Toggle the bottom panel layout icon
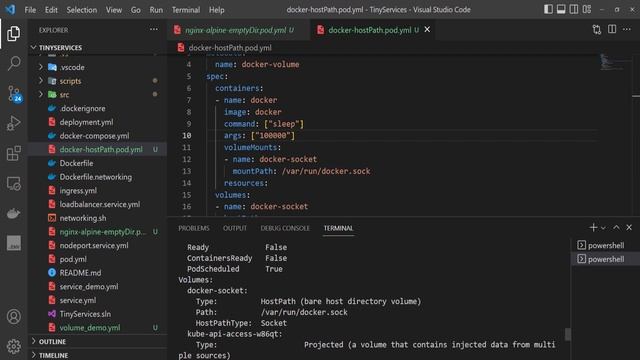The image size is (640, 360). pos(561,9)
